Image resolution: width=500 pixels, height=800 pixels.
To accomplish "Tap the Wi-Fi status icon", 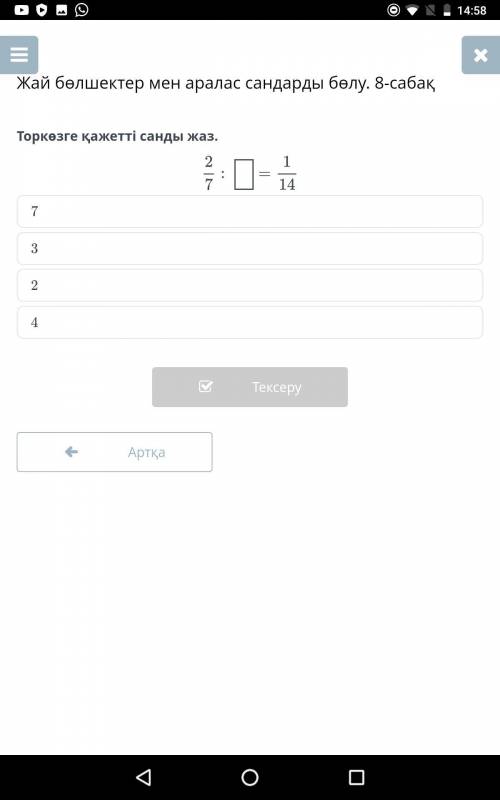I will coord(412,10).
